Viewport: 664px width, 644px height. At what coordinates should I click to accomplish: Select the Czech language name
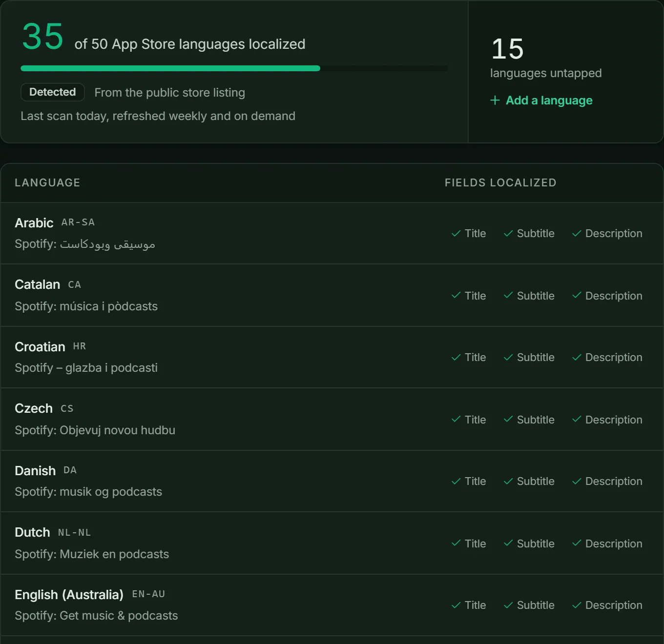click(x=34, y=408)
